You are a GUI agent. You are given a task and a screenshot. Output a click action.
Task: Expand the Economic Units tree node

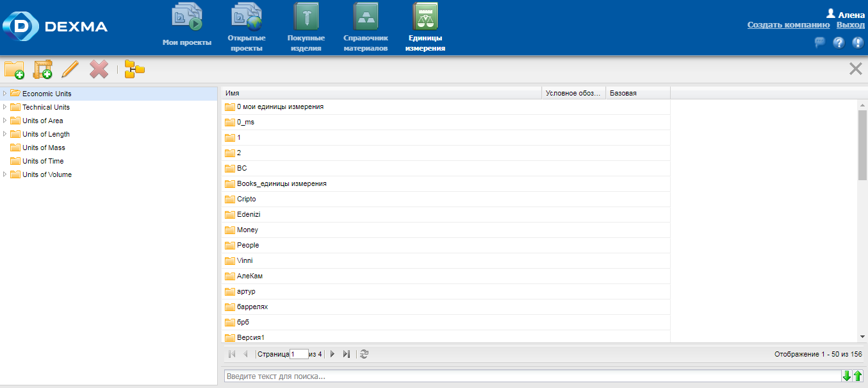(x=5, y=94)
